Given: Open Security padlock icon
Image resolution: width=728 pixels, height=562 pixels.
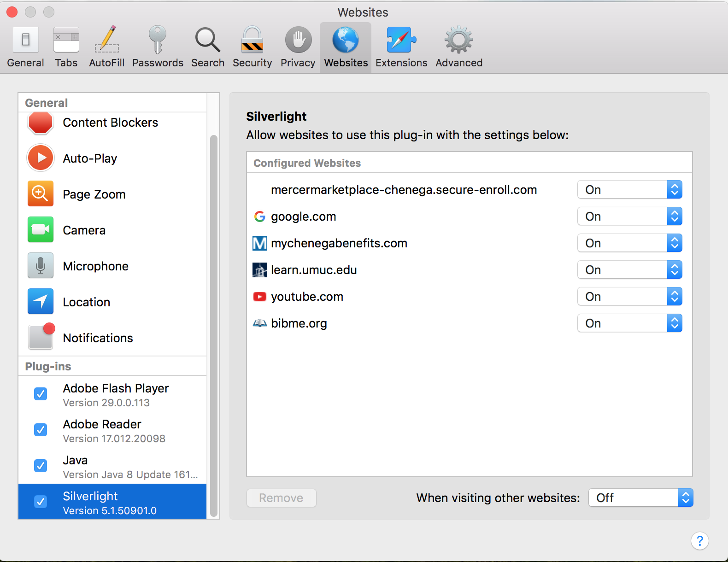Looking at the screenshot, I should [x=252, y=40].
